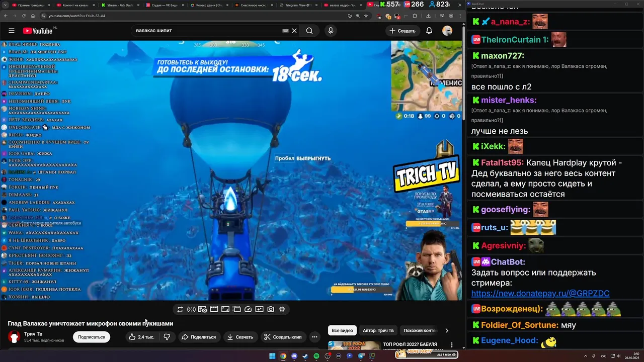Click the clapperboard cinema mode icon

tap(214, 309)
